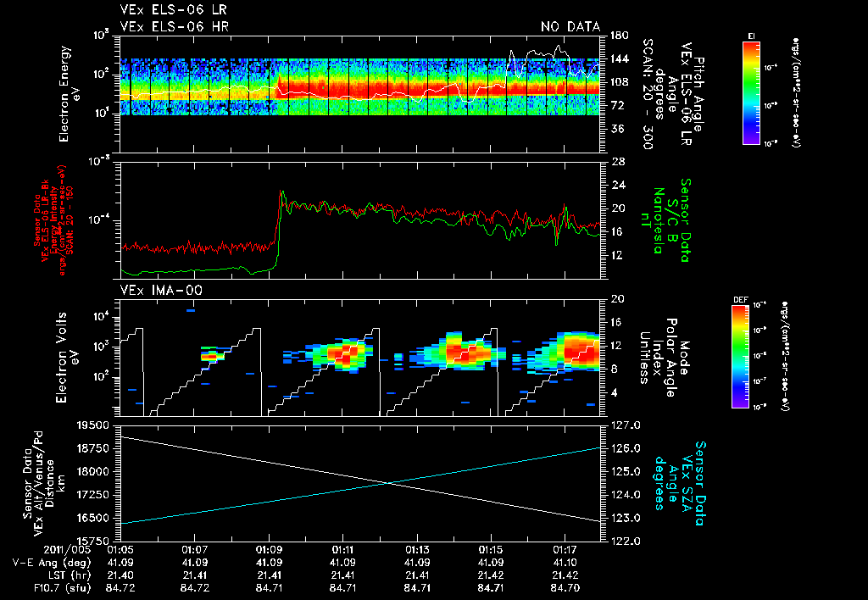Image resolution: width=868 pixels, height=600 pixels.
Task: Click the 'F10.7 (sfu)' row label
Action: coord(62,588)
